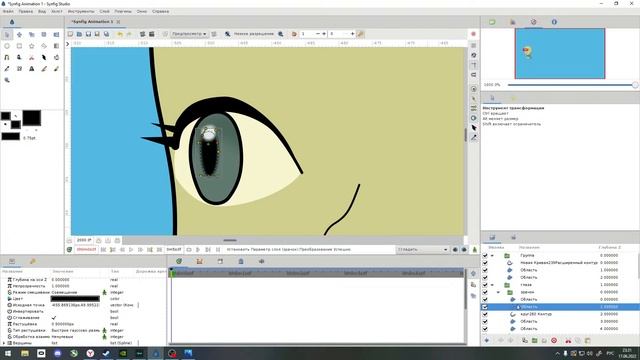640x360 pixels.
Task: Collapse the глаза layer group
Action: click(492, 285)
